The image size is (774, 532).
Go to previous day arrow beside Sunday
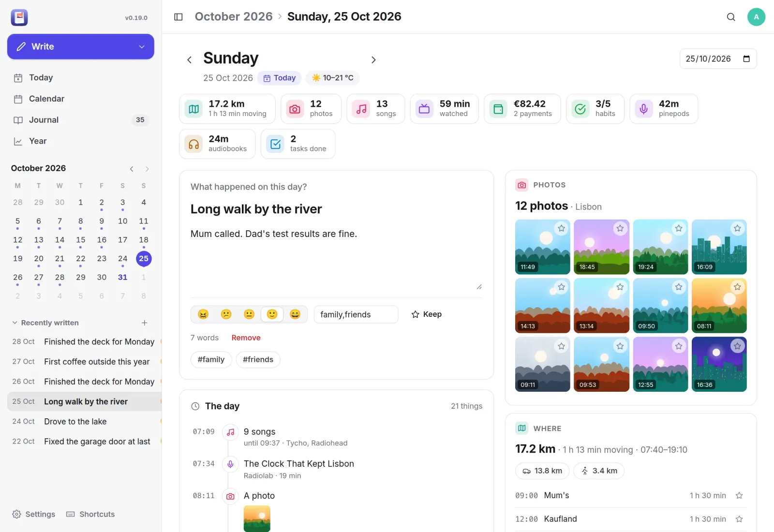coord(189,59)
